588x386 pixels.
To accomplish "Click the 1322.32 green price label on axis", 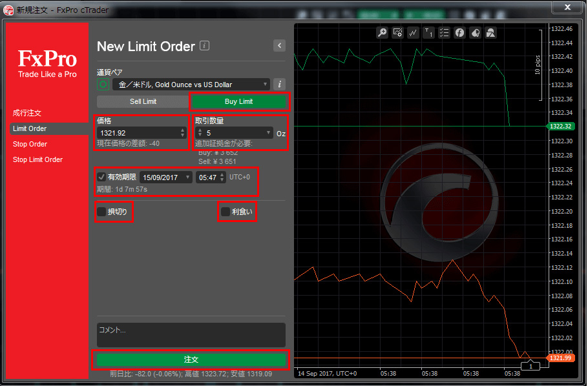I will 561,127.
